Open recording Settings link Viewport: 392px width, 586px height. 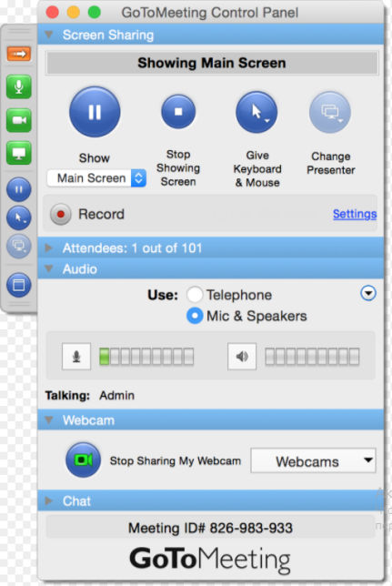point(355,214)
